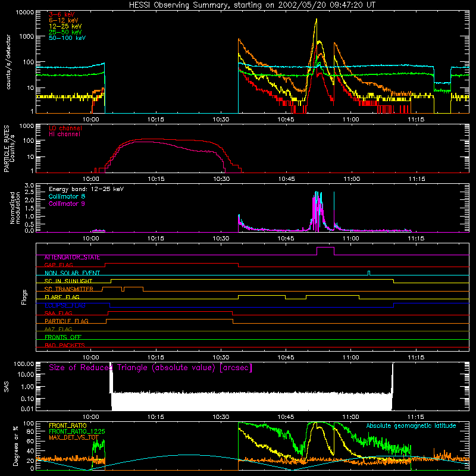
Task: Click the 10:45 time label under the top plot
Action: 286,120
